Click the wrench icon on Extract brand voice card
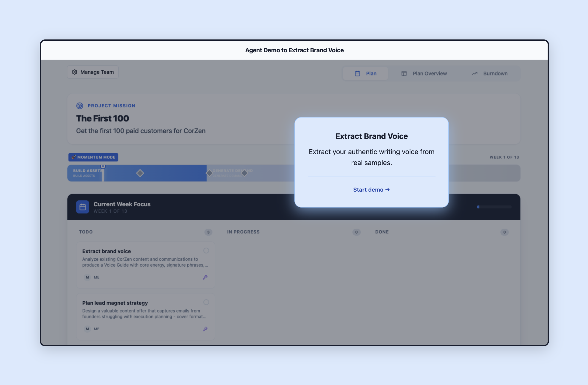Screen dimensions: 588x385 pyautogui.click(x=205, y=277)
